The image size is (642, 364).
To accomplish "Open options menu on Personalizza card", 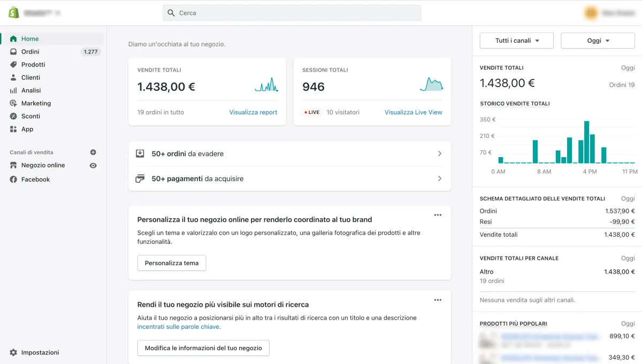I will click(x=438, y=215).
